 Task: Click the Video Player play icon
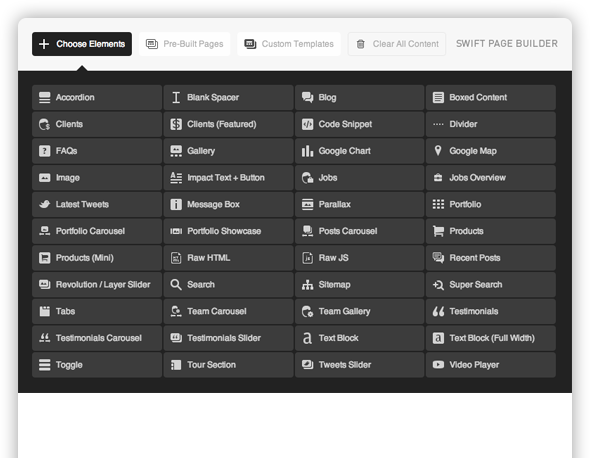point(438,365)
